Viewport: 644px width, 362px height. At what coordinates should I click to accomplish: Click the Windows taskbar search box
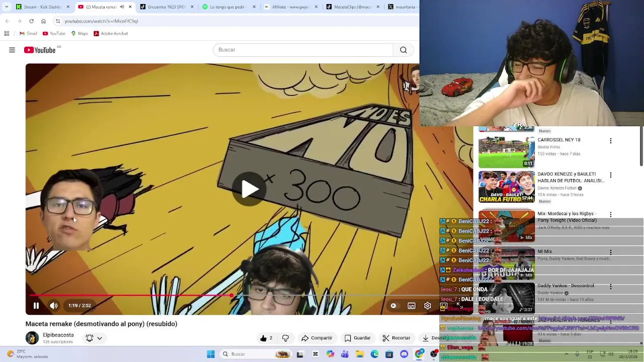coord(255,354)
